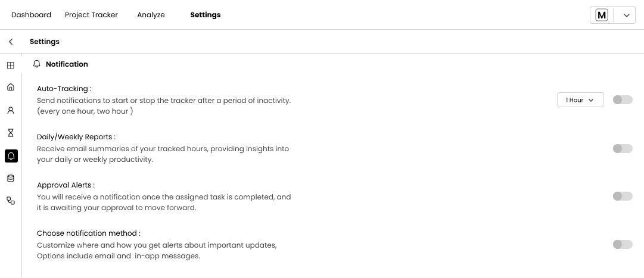Screen dimensions: 644x278
Task: Select the hourglass timer sidebar icon
Action: [11, 133]
